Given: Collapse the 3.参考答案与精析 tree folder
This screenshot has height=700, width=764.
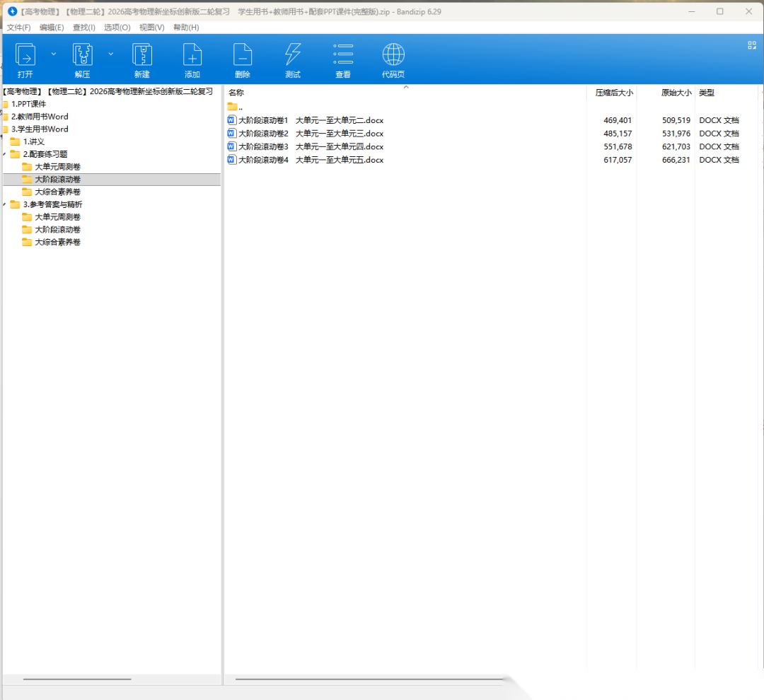Looking at the screenshot, I should point(5,204).
